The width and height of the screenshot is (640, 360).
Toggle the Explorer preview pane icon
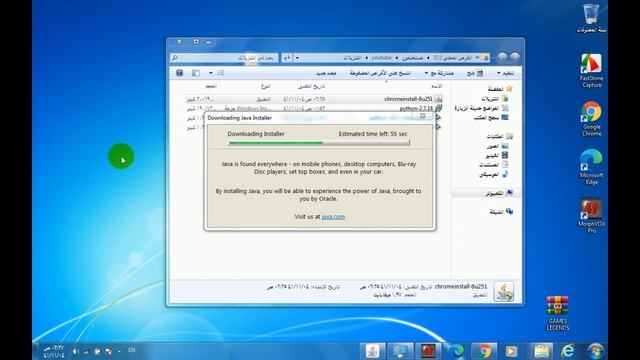point(196,73)
